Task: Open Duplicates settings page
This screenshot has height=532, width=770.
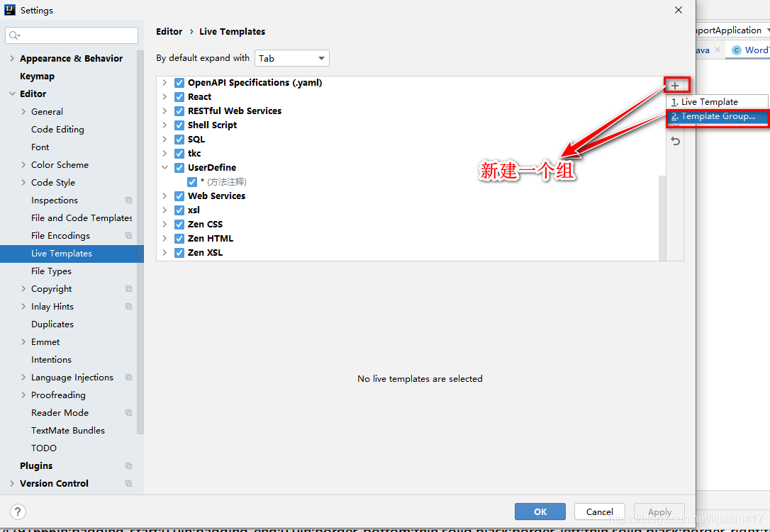Action: (x=52, y=324)
